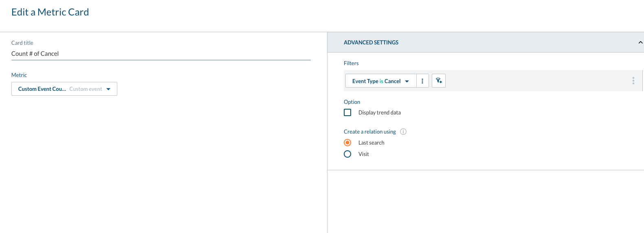The image size is (644, 233).
Task: Click the Create a relation using label
Action: tap(369, 132)
